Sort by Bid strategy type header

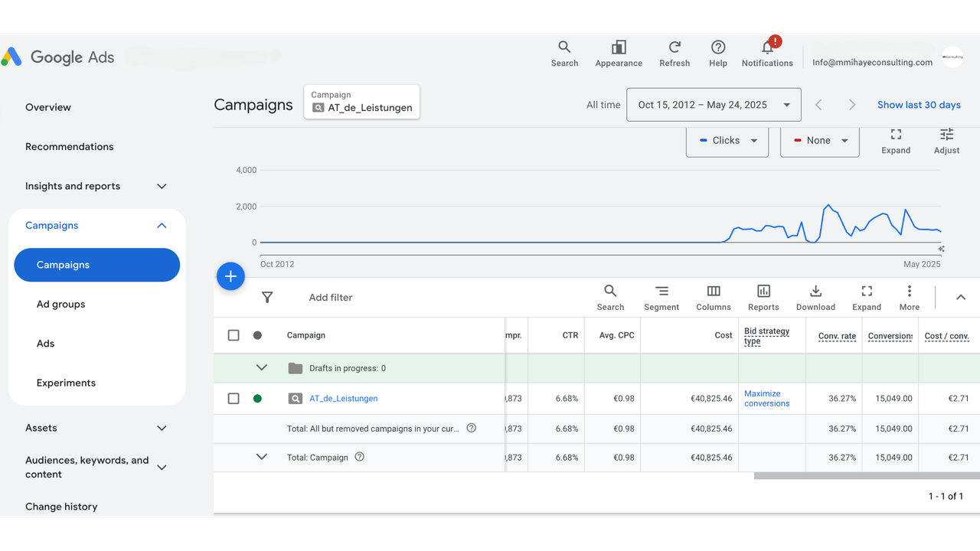click(767, 336)
